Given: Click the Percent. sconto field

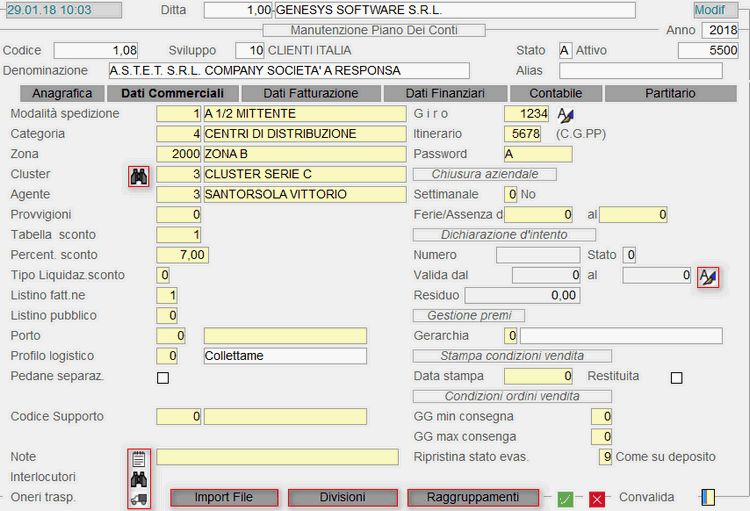Looking at the screenshot, I should coord(182,256).
